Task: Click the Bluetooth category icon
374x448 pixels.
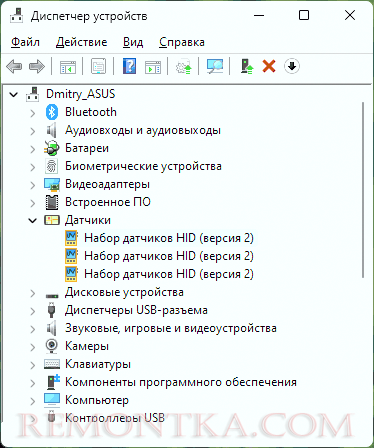Action: click(52, 112)
